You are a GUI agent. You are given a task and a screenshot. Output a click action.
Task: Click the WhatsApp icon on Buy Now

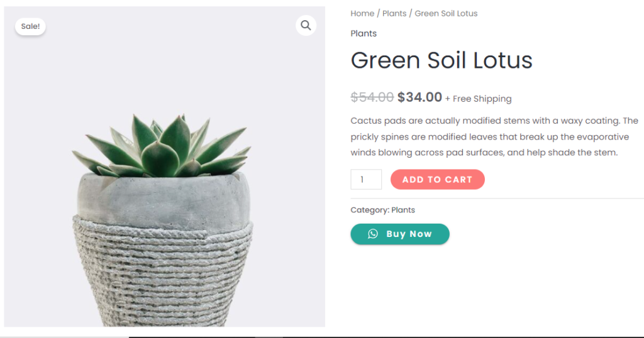[x=373, y=234]
